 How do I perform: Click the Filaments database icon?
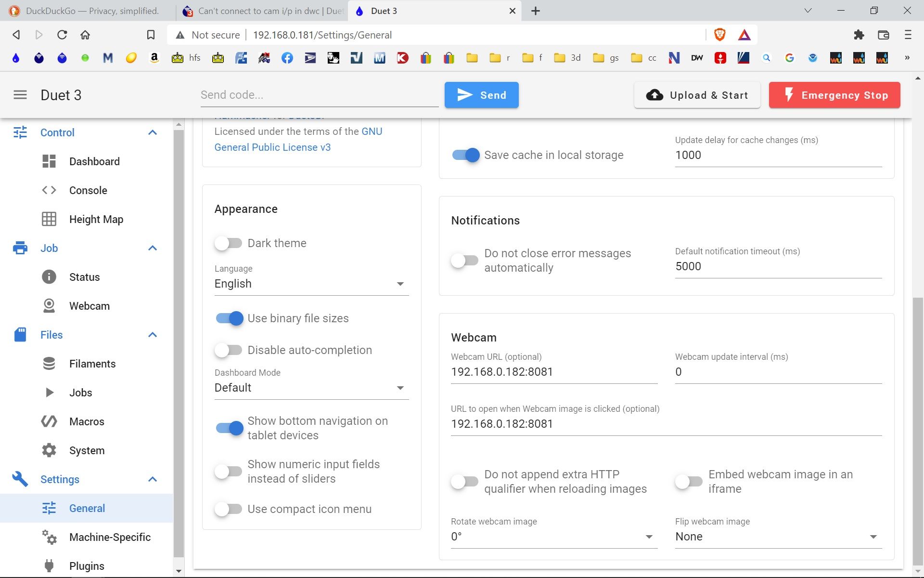click(x=49, y=364)
